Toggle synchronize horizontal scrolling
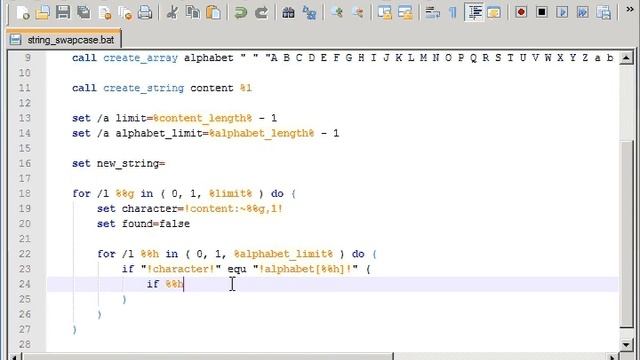The width and height of the screenshot is (640, 360). 405,13
